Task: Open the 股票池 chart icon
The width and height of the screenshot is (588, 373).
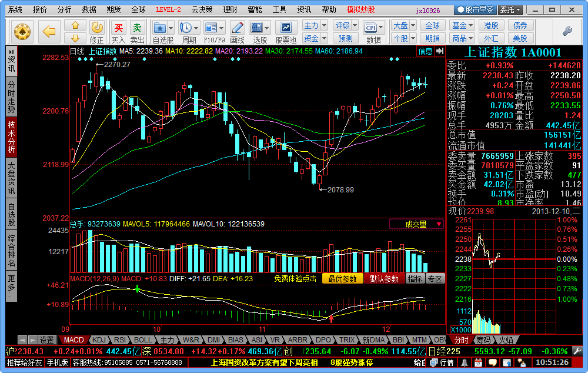Action: 286,28
